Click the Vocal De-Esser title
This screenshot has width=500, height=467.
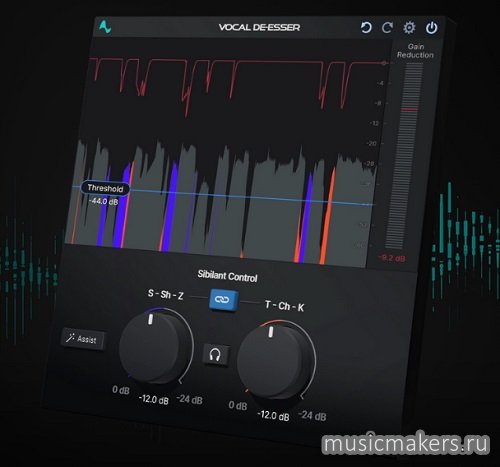[x=259, y=27]
